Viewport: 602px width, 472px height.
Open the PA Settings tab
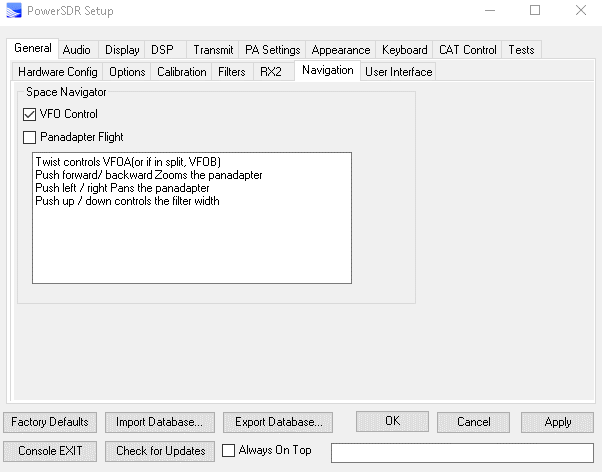point(273,50)
